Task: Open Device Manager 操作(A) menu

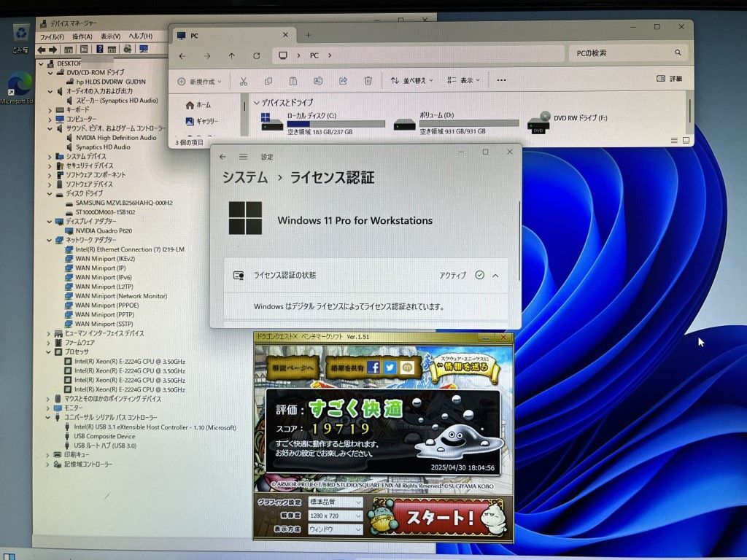Action: click(82, 36)
